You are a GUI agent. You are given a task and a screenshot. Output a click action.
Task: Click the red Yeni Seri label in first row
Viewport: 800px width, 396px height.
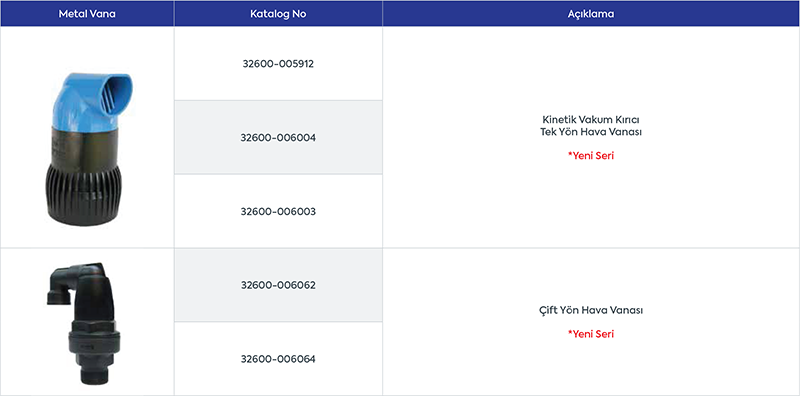click(x=591, y=156)
